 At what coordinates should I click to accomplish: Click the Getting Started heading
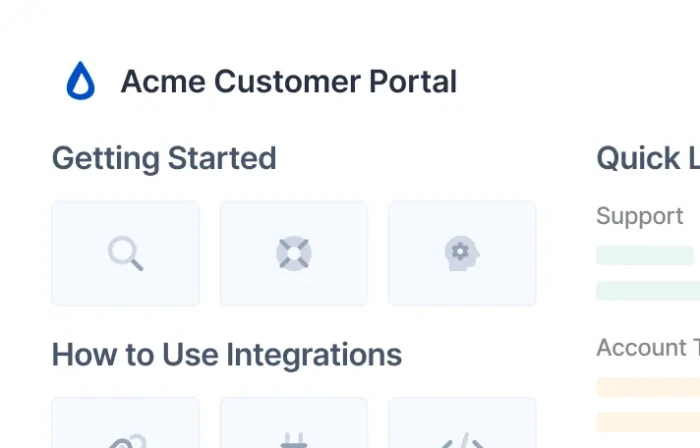point(164,158)
